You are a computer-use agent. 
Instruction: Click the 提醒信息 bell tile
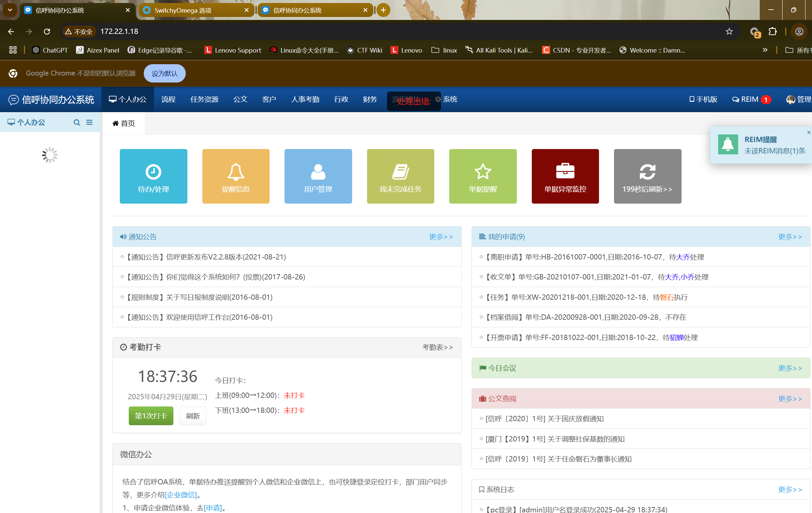236,176
